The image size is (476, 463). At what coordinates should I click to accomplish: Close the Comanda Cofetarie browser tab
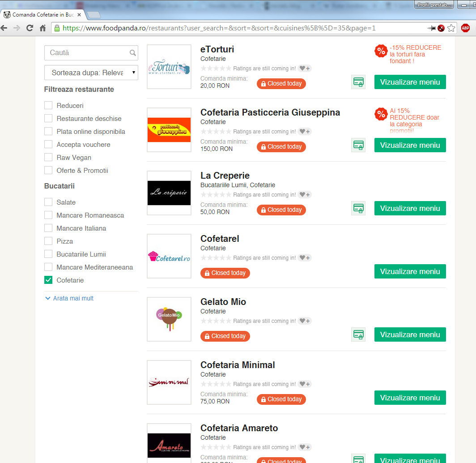[79, 15]
